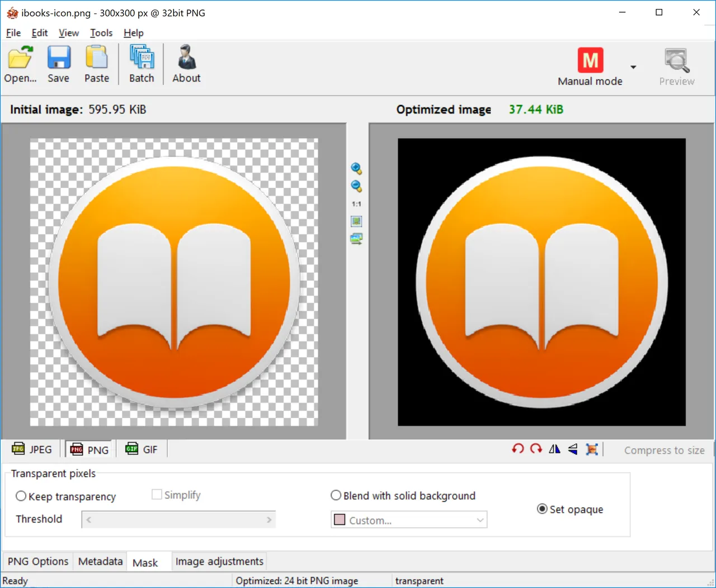Flip image horizontally
The height and width of the screenshot is (588, 716).
(x=554, y=449)
